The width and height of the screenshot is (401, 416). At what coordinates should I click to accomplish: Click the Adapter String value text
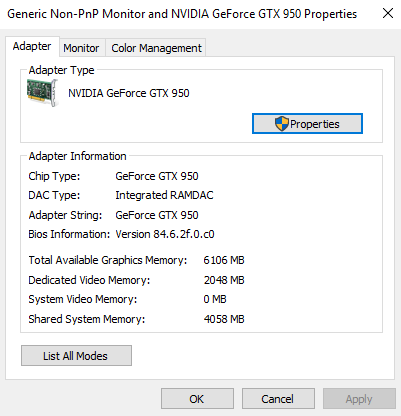tap(157, 215)
